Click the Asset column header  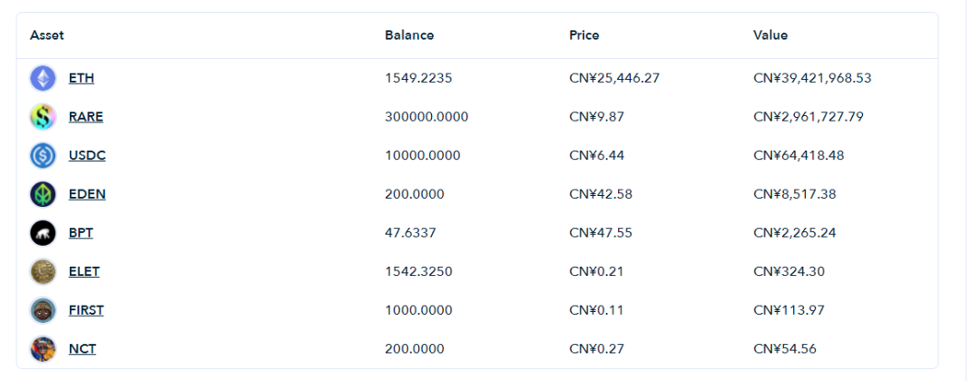(x=47, y=35)
